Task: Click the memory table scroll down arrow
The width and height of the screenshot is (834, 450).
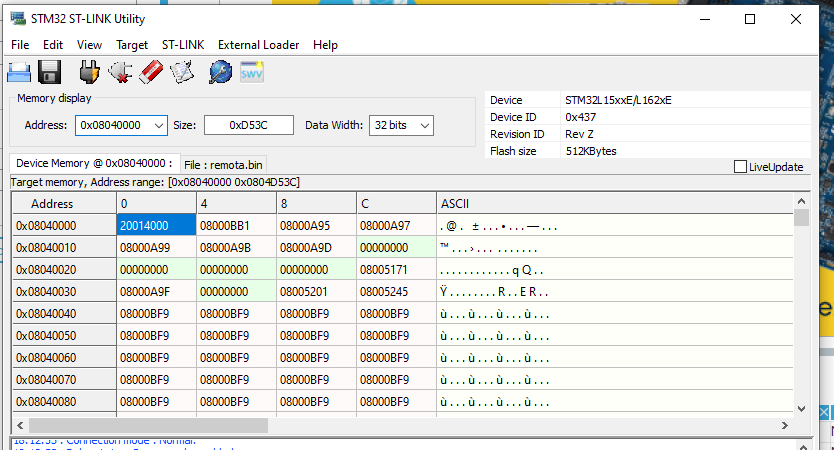Action: 802,409
